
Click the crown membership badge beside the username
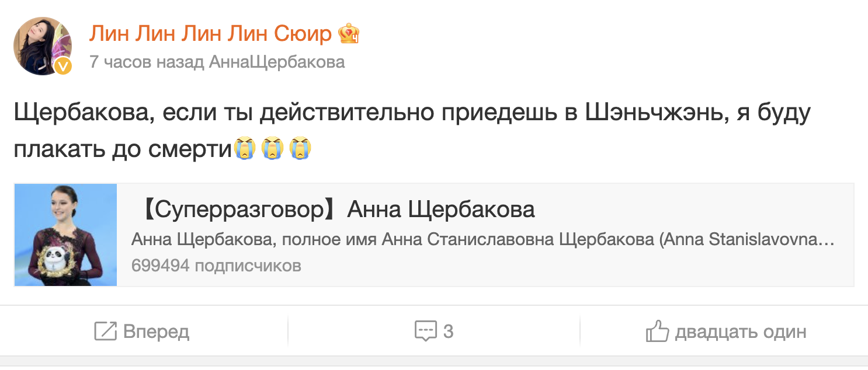click(349, 34)
